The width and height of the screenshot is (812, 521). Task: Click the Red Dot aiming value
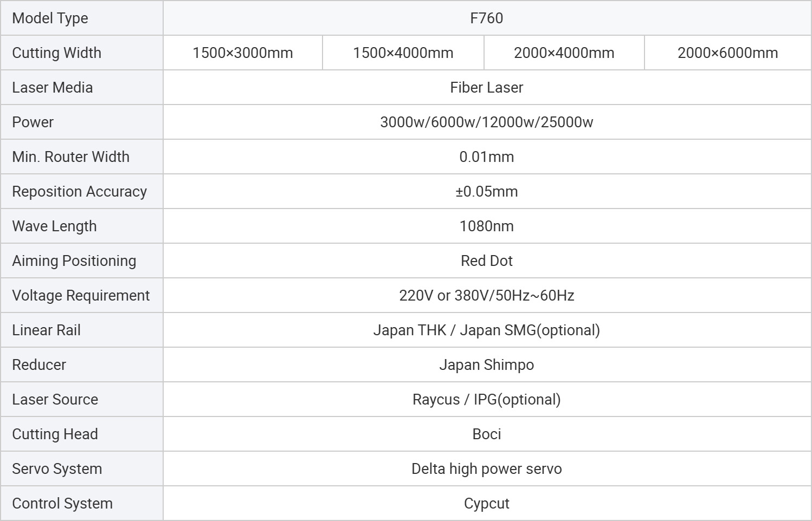(x=486, y=261)
